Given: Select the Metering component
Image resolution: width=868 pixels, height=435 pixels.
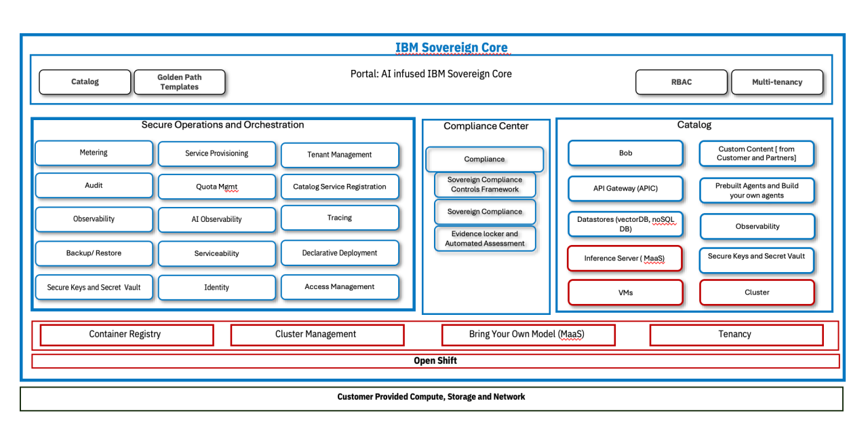Looking at the screenshot, I should pos(94,153).
